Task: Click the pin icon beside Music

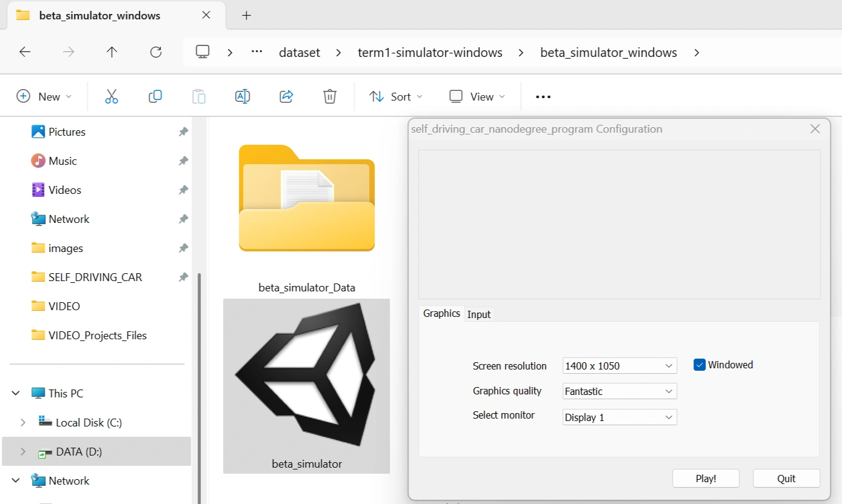Action: tap(183, 161)
